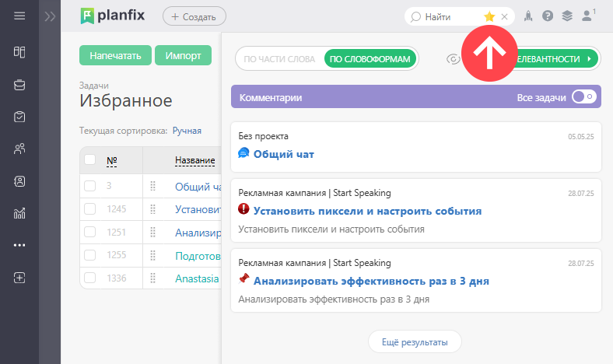Screen dimensions: 613x364
Task: Open the hamburger main menu
Action: click(19, 16)
